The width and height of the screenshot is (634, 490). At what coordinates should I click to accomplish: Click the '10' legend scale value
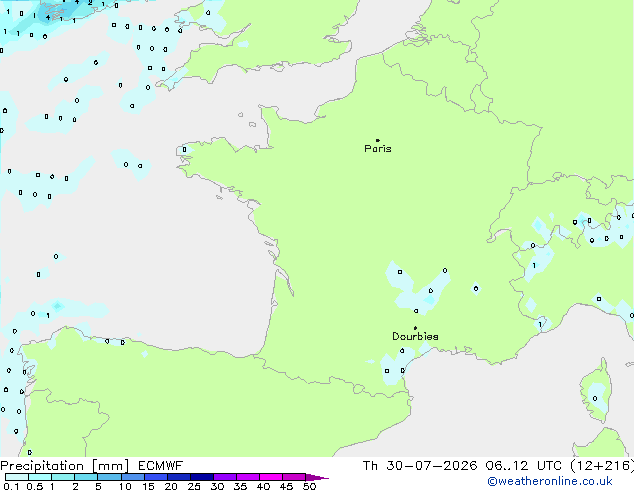tap(125, 486)
